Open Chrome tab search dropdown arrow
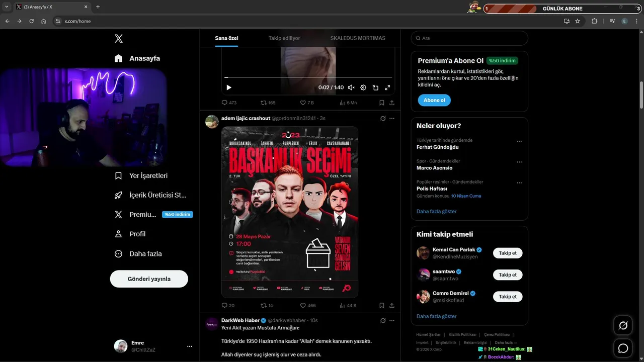This screenshot has height=362, width=644. pos(7,7)
